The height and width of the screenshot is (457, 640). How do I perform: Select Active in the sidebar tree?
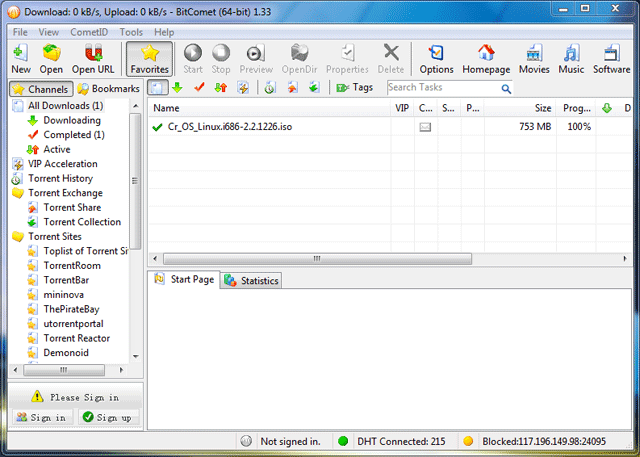point(57,149)
